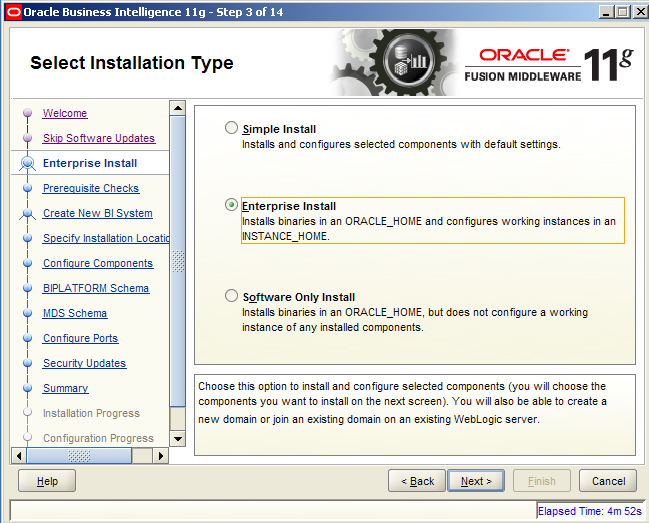Click the step list scroll up arrow
The height and width of the screenshot is (523, 649).
[x=178, y=108]
